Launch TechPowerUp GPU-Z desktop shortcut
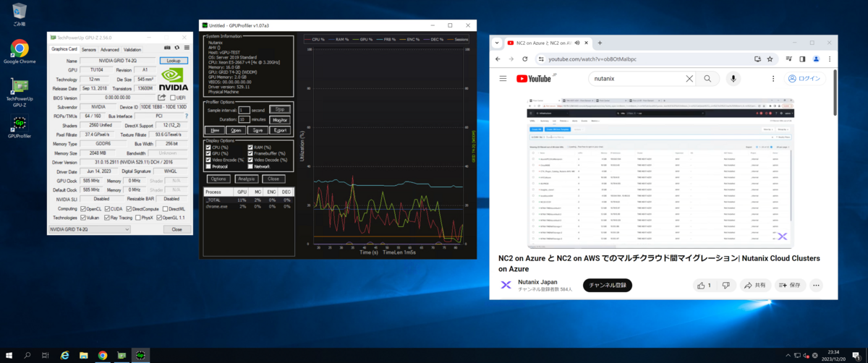Image resolution: width=868 pixels, height=363 pixels. click(x=20, y=92)
